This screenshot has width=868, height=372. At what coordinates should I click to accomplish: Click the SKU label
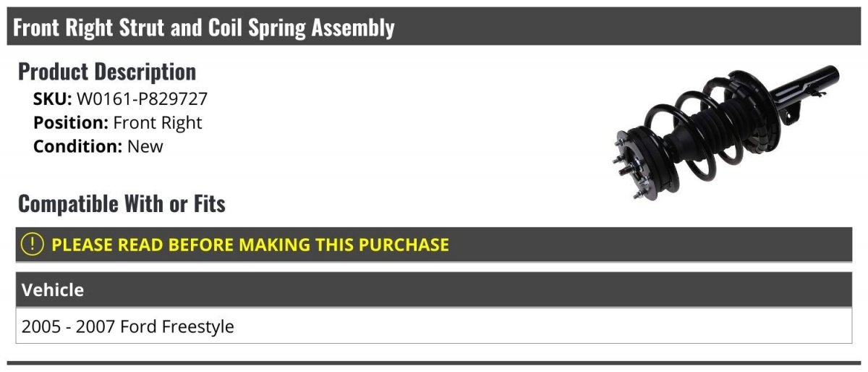52,98
